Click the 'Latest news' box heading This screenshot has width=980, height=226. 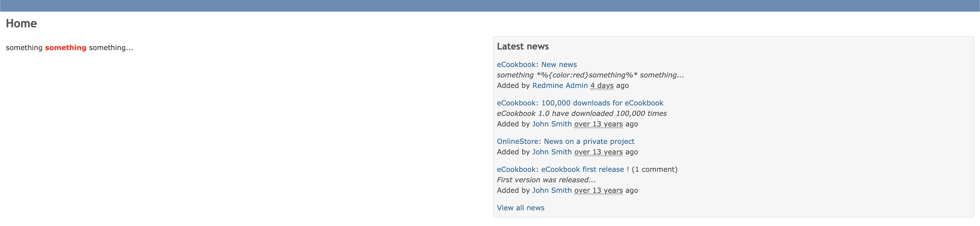click(523, 46)
